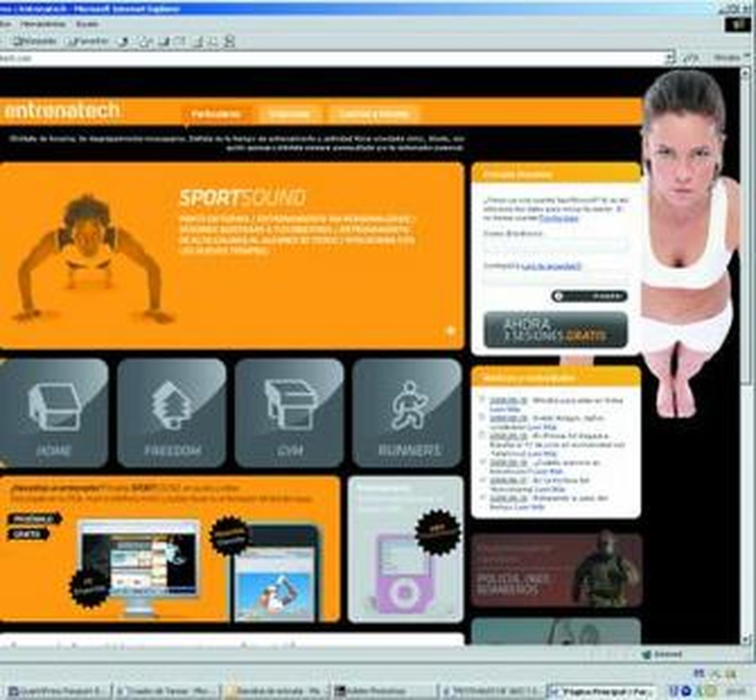The height and width of the screenshot is (700, 756).
Task: Open the address bar dropdown arrow
Action: (669, 57)
